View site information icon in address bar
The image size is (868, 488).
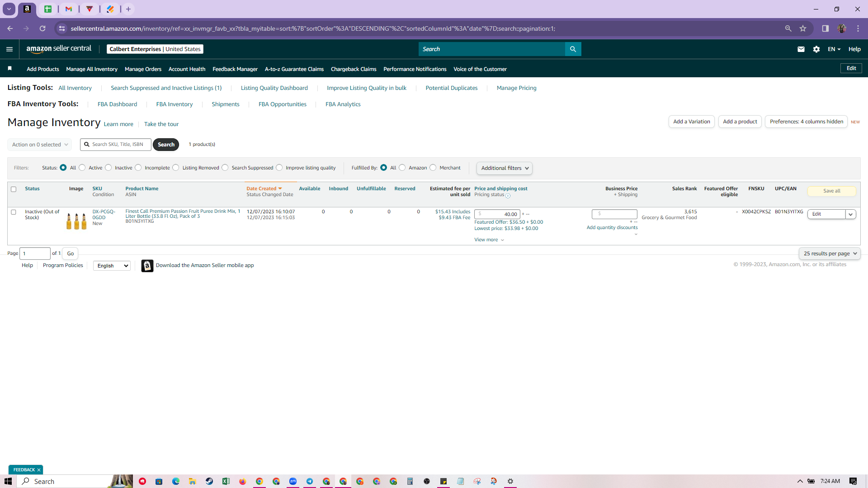pyautogui.click(x=62, y=28)
